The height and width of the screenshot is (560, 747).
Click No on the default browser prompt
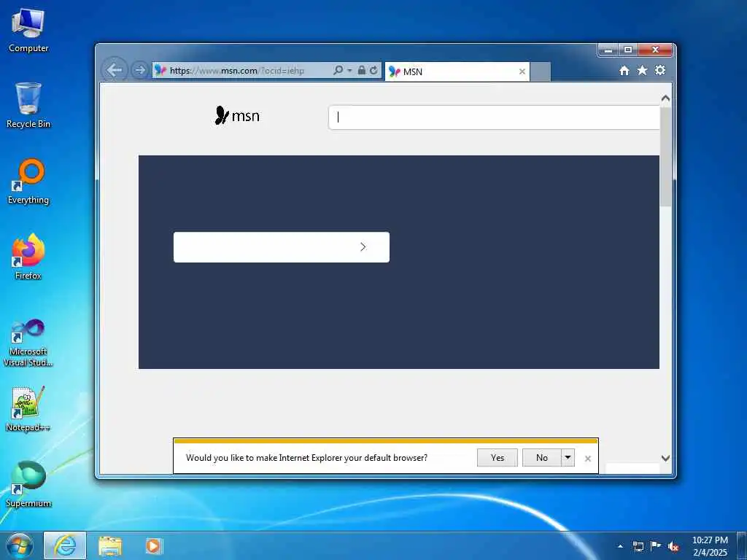point(542,458)
